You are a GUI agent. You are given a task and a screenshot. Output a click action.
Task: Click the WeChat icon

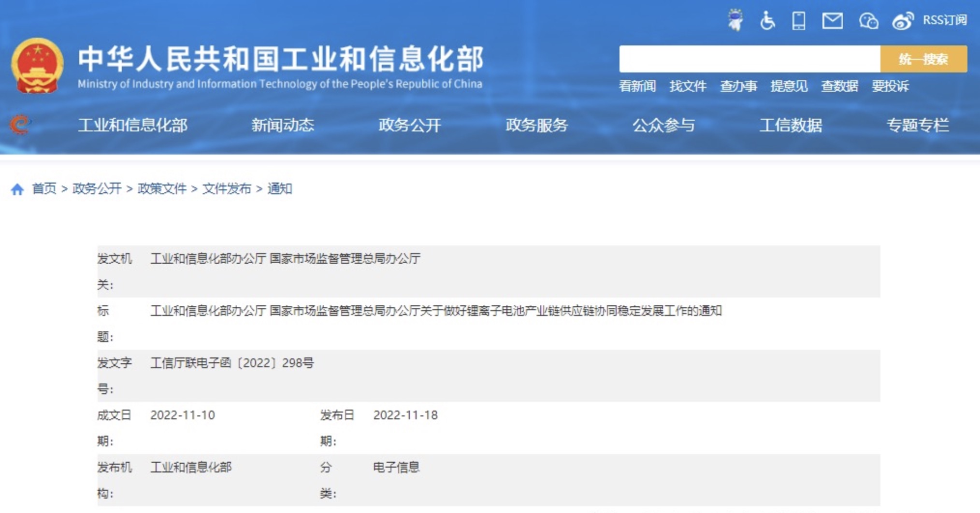[868, 21]
